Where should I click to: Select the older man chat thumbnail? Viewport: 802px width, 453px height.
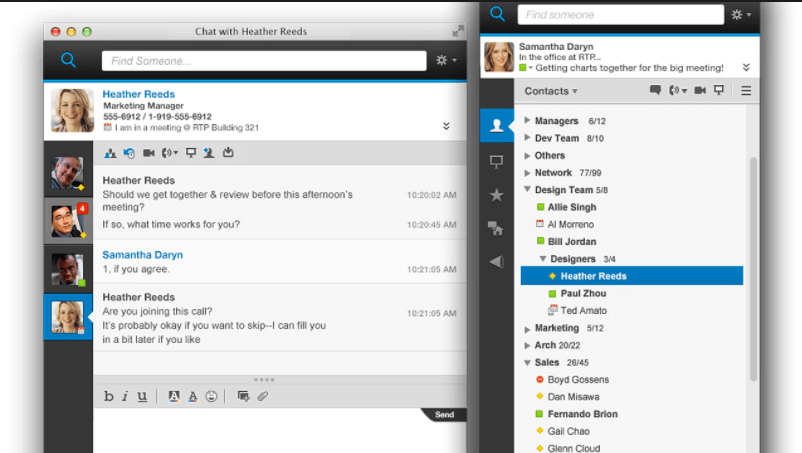(68, 173)
